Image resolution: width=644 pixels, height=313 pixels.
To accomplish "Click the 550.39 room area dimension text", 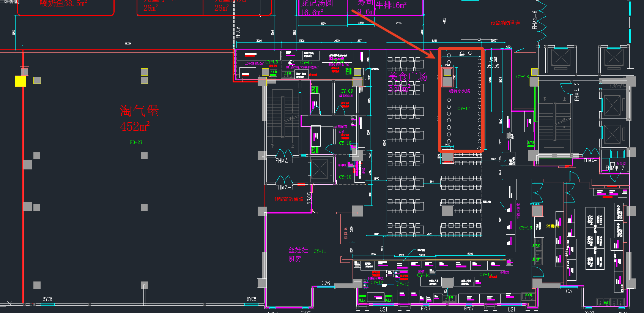I will pos(493,66).
